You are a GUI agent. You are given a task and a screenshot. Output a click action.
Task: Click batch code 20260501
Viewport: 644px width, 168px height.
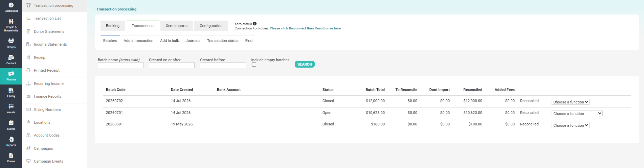[x=114, y=124]
